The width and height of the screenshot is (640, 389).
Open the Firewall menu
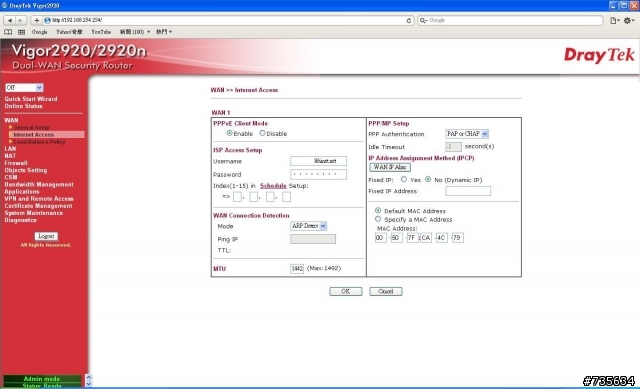(x=16, y=163)
